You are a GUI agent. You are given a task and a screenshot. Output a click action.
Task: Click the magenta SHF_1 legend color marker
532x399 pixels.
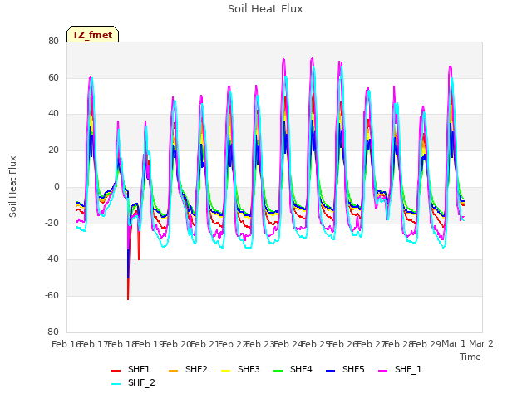[382, 371]
